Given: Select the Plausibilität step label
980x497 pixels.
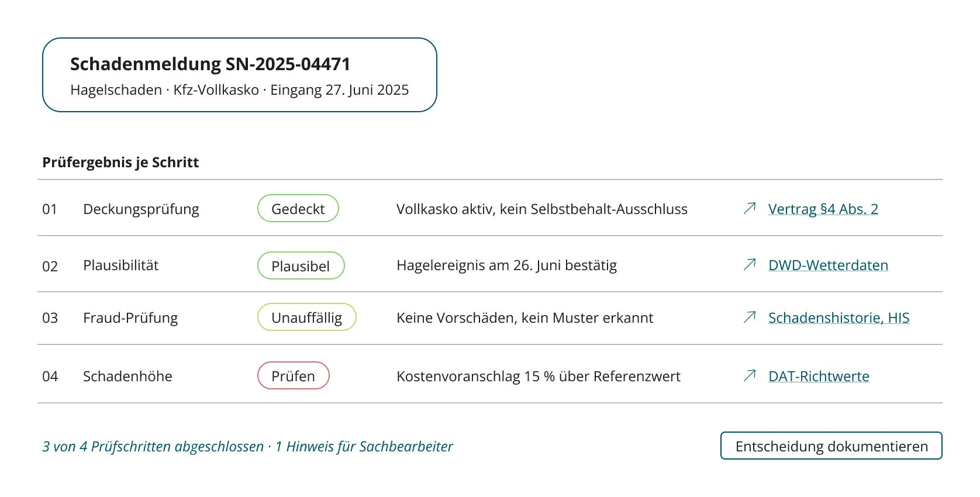Looking at the screenshot, I should point(121,265).
